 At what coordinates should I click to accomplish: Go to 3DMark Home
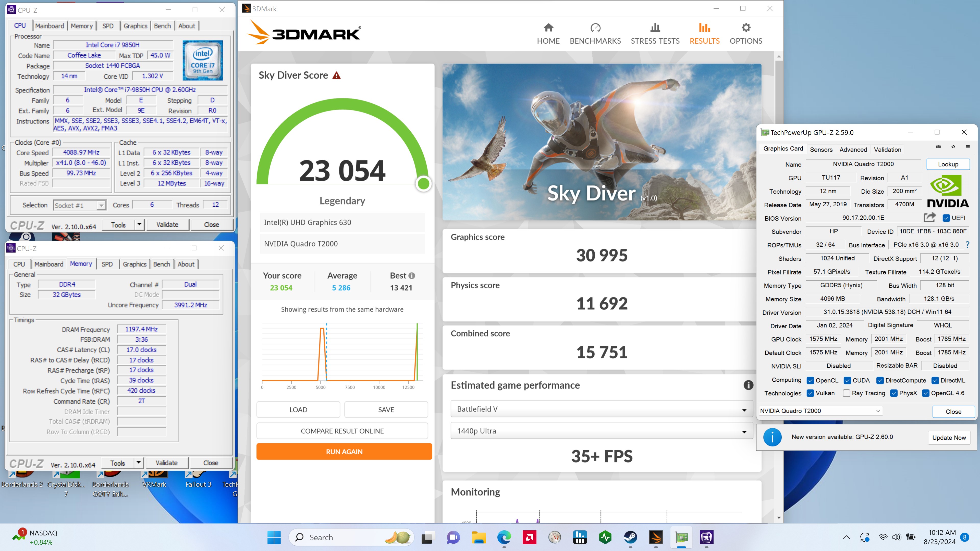pos(548,34)
